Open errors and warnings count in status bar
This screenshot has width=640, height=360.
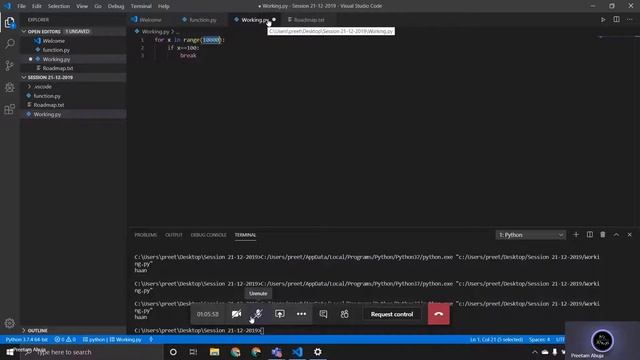click(65, 340)
